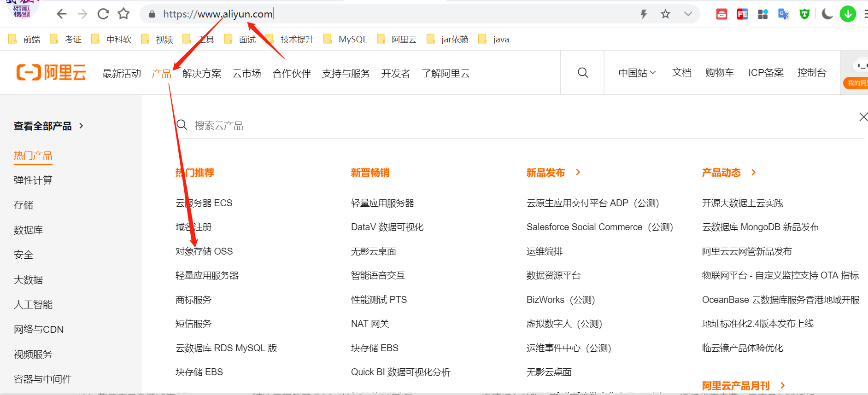Click the green shield adblock icon
Image resolution: width=868 pixels, height=395 pixels.
tap(804, 14)
